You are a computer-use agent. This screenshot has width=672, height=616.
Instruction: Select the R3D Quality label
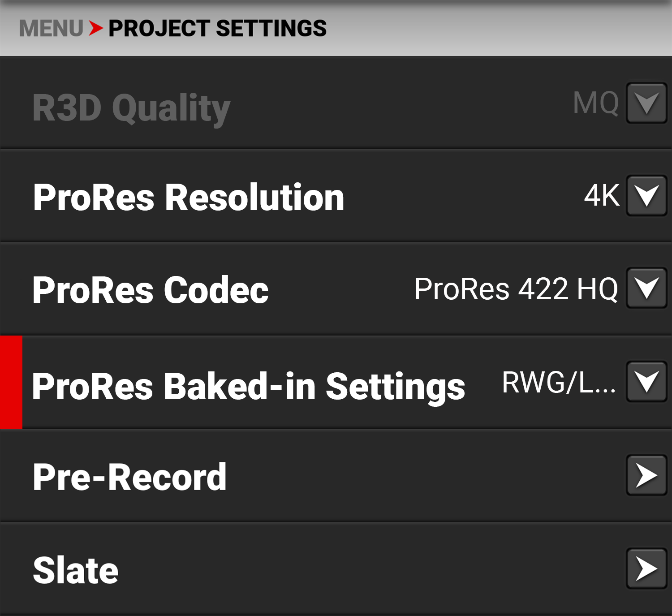[131, 108]
